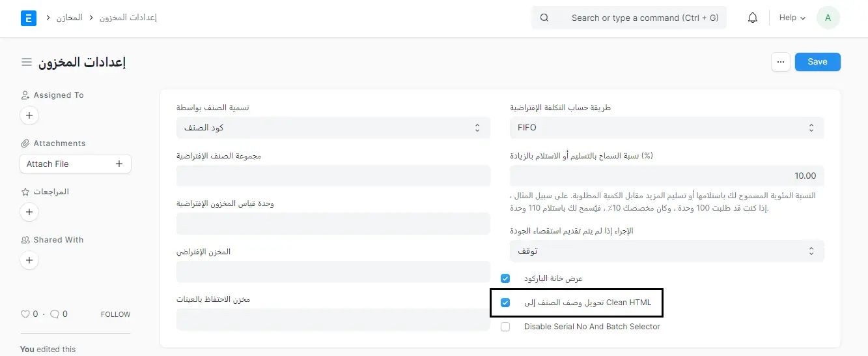
Task: Click وحدة قياس المخزون الإفتراضية field
Action: coord(333,224)
